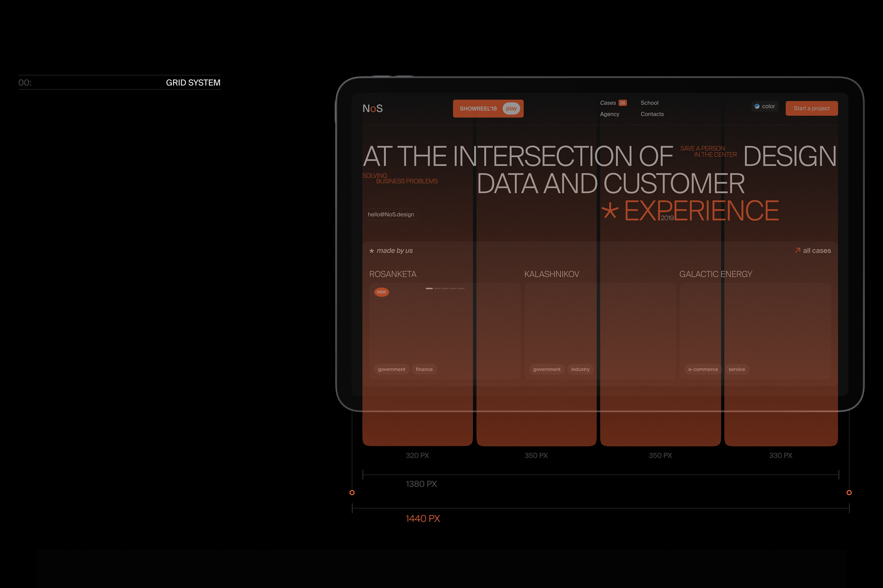Open the School link
This screenshot has height=588, width=883.
649,103
